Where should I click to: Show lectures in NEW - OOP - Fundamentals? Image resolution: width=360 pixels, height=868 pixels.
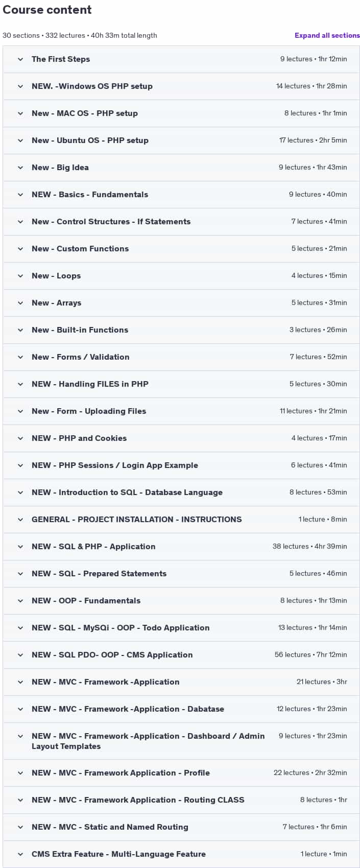pos(181,601)
